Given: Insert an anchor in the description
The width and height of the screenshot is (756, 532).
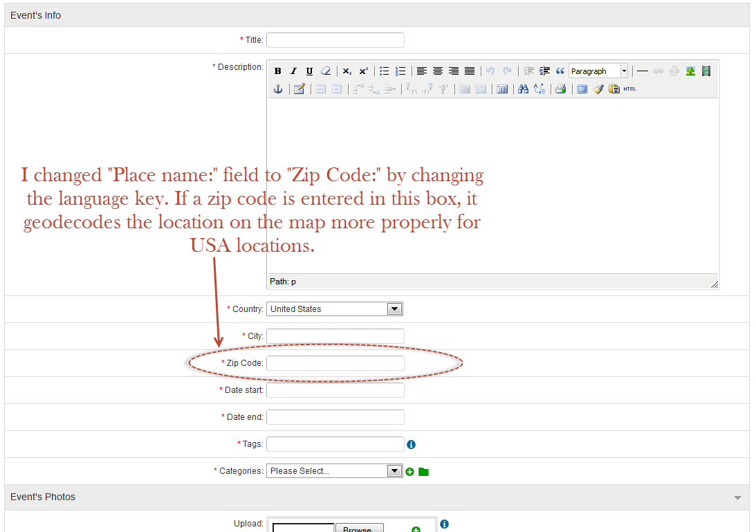Looking at the screenshot, I should pyautogui.click(x=278, y=89).
